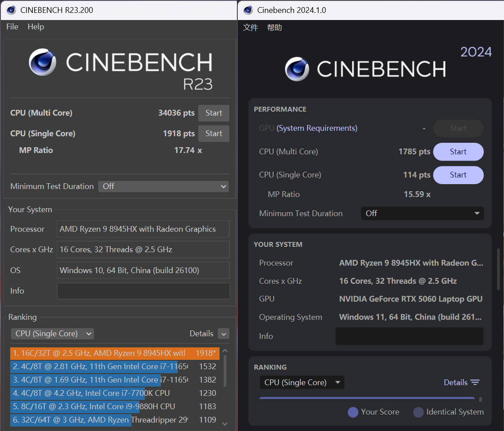This screenshot has height=431, width=504.
Task: Open the 帮助 menu in Cinebench 2024
Action: pyautogui.click(x=274, y=28)
